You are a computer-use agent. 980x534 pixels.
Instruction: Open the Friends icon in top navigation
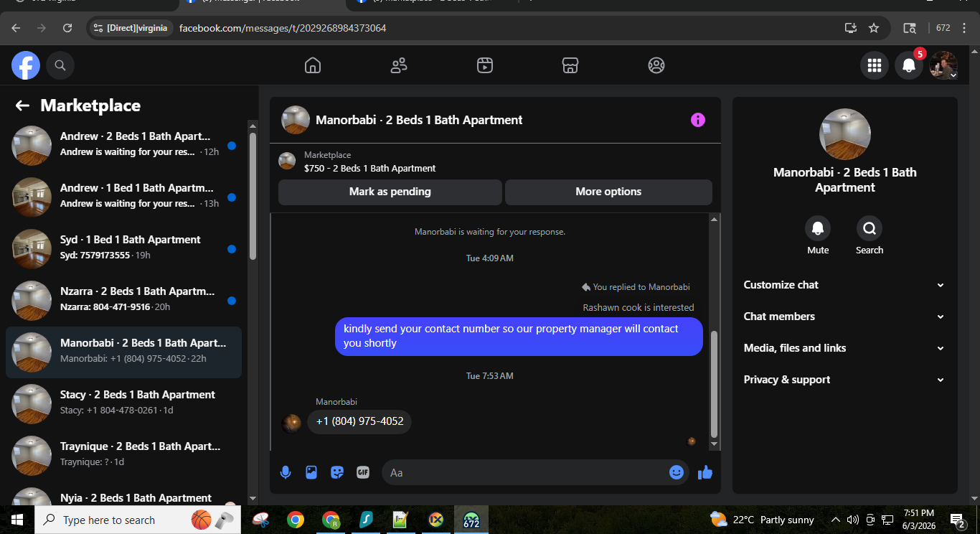[x=399, y=65]
